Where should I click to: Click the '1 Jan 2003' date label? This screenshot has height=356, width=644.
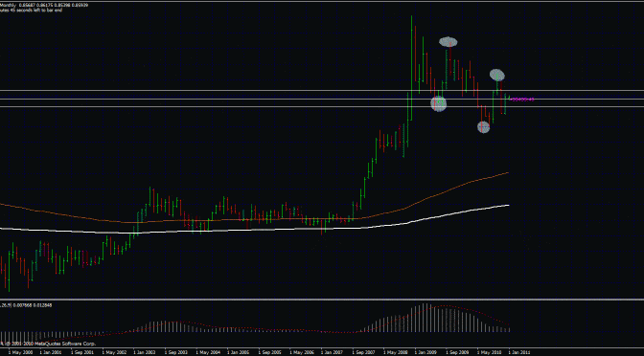(144, 352)
